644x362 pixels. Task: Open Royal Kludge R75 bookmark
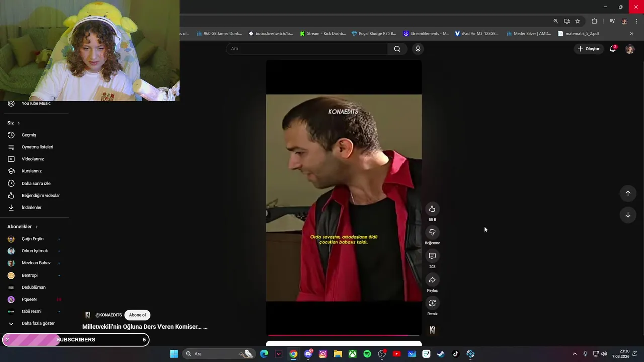tap(374, 34)
